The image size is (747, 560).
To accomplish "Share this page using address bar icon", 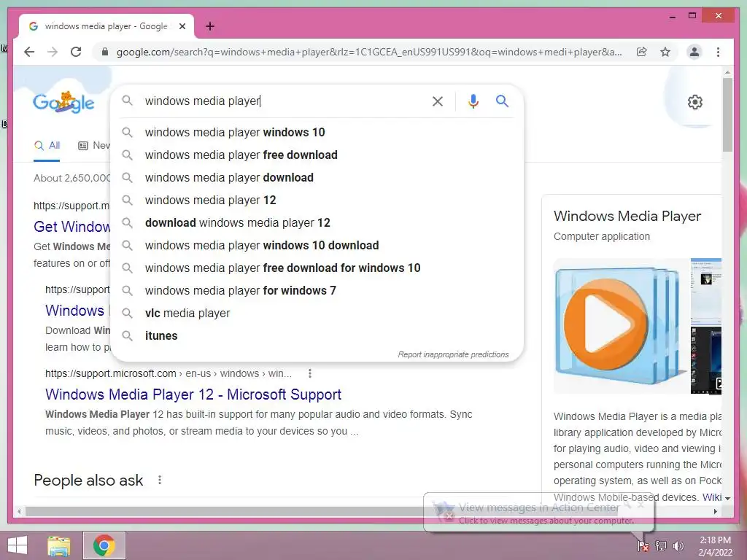I will point(642,52).
